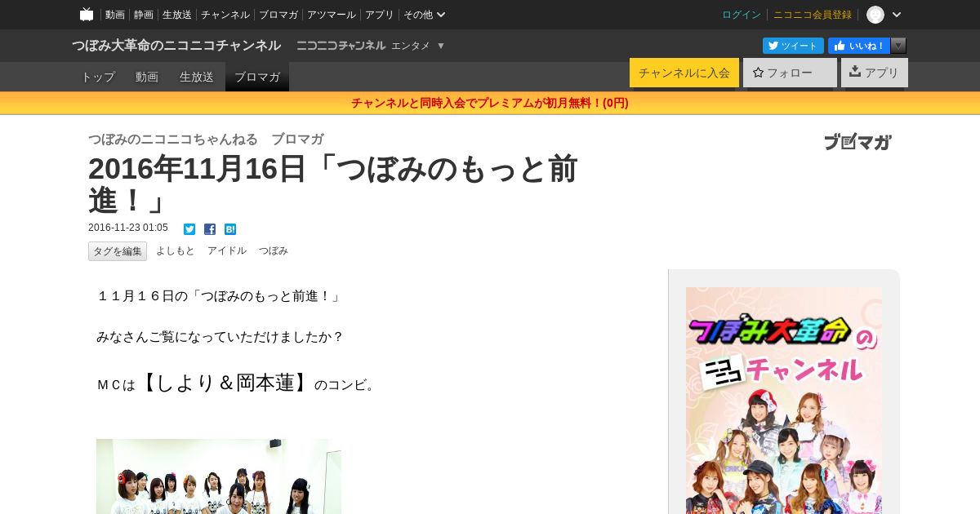Switch to the ブロマガ channel tab

257,77
